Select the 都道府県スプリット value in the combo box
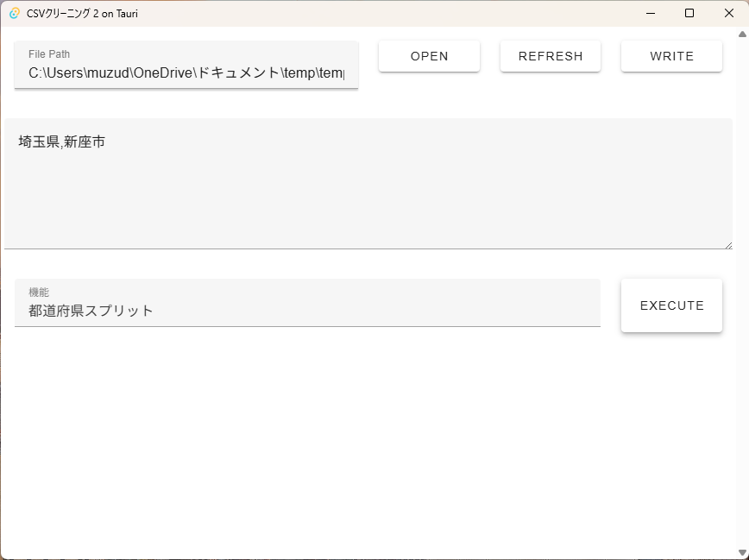Image resolution: width=749 pixels, height=560 pixels. pos(91,311)
